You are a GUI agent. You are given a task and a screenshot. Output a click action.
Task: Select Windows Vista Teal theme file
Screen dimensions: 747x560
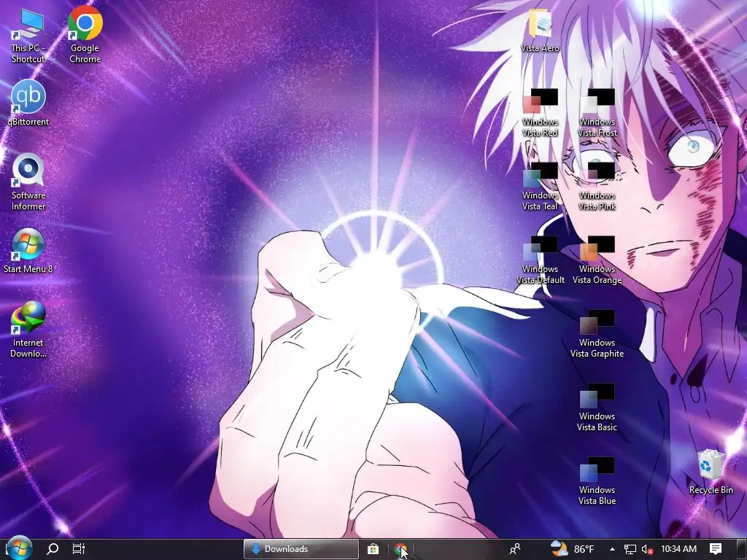tap(540, 187)
